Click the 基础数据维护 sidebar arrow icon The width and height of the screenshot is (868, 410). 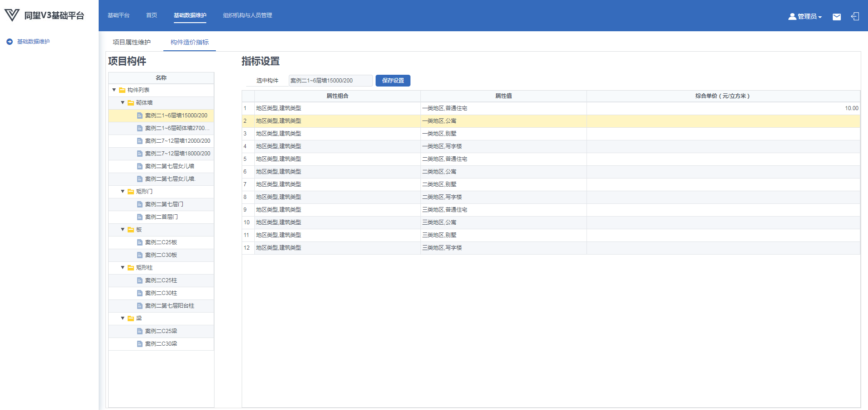10,42
